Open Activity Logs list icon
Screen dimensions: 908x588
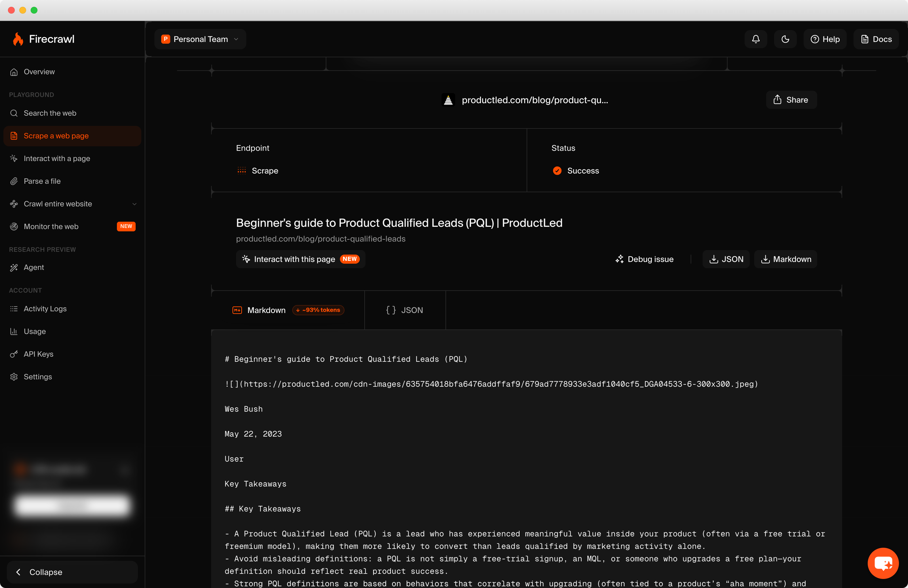(14, 309)
